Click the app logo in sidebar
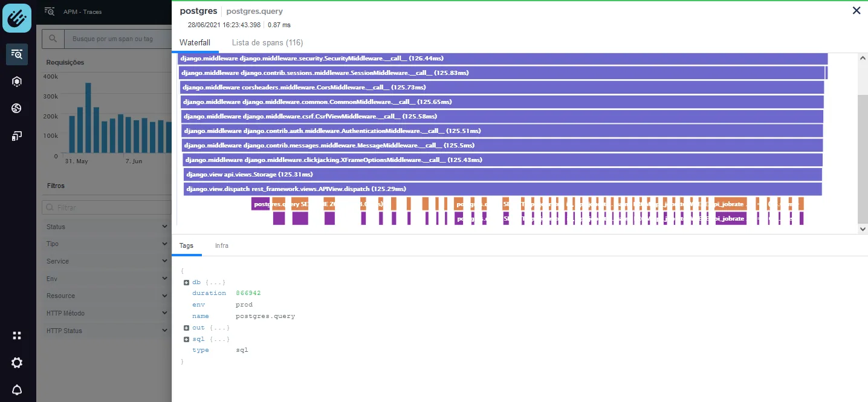 17,18
